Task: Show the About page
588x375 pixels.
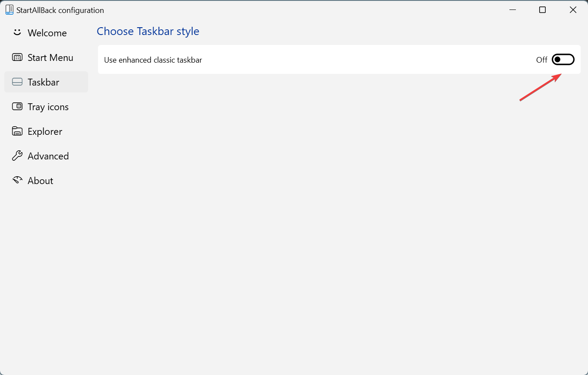Action: pyautogui.click(x=46, y=181)
